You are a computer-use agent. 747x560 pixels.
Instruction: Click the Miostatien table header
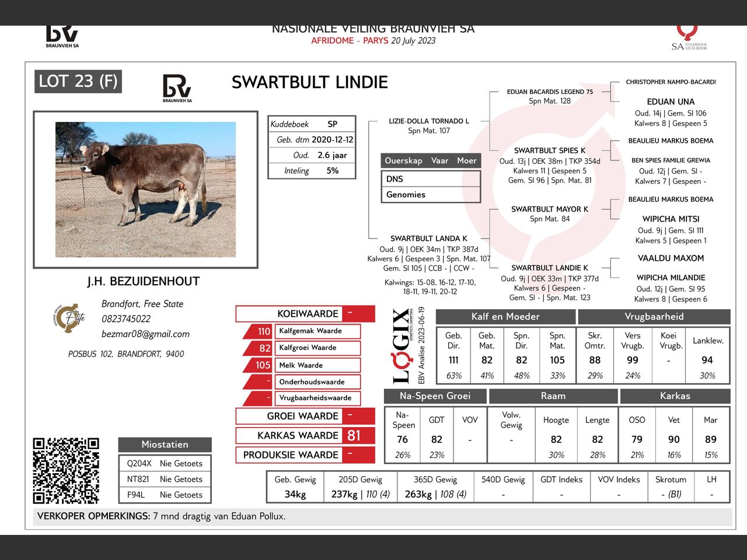pos(165,444)
